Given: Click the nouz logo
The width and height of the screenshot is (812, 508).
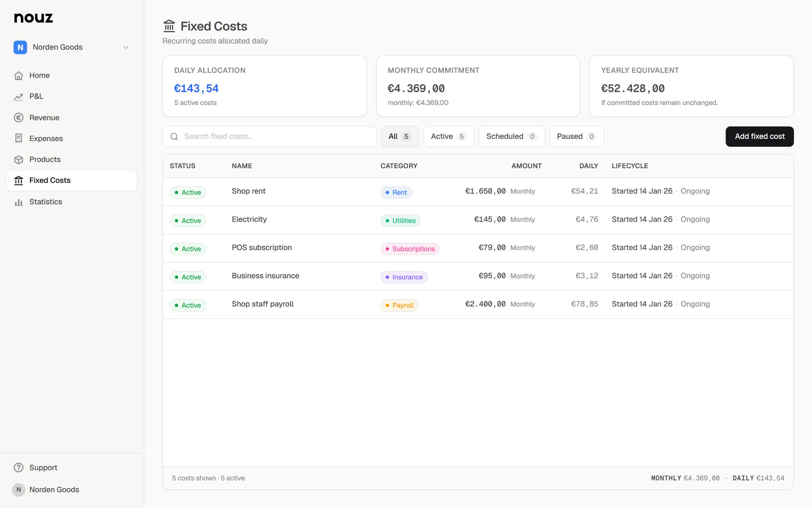Looking at the screenshot, I should click(33, 18).
